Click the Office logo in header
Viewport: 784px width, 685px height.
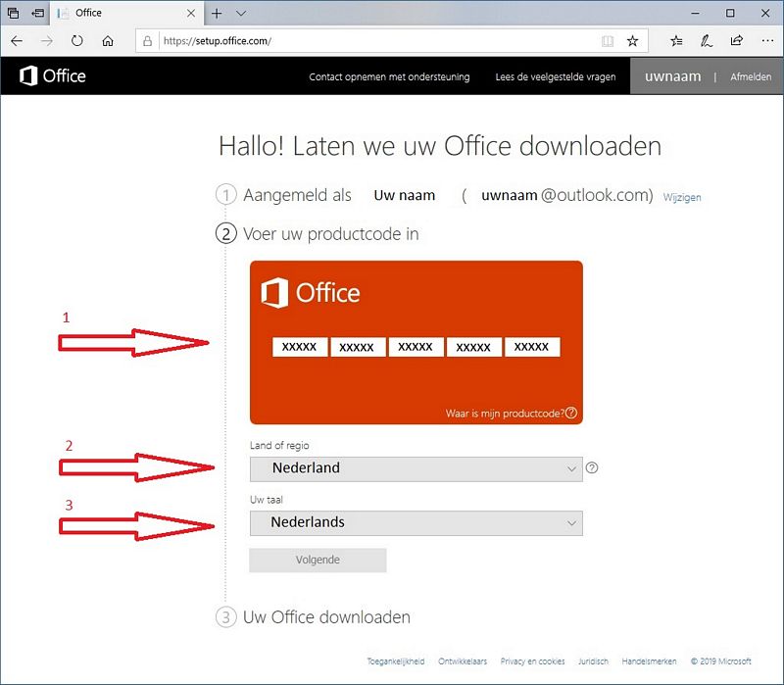point(53,76)
